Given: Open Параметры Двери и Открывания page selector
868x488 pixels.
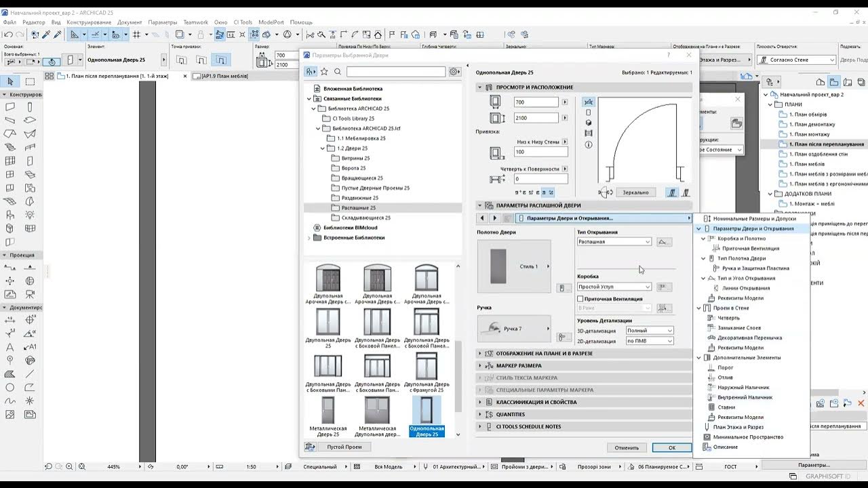Looking at the screenshot, I should [x=604, y=218].
